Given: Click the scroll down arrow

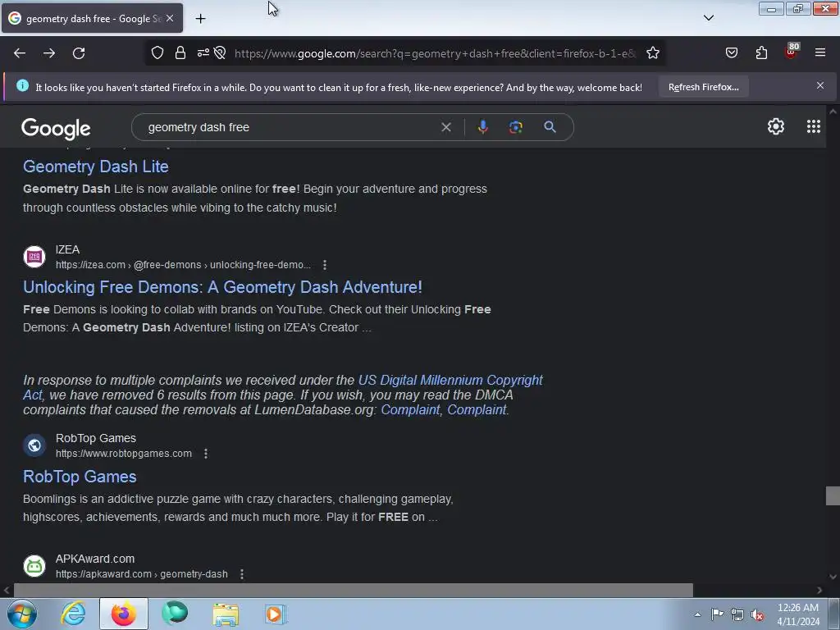Looking at the screenshot, I should (833, 577).
